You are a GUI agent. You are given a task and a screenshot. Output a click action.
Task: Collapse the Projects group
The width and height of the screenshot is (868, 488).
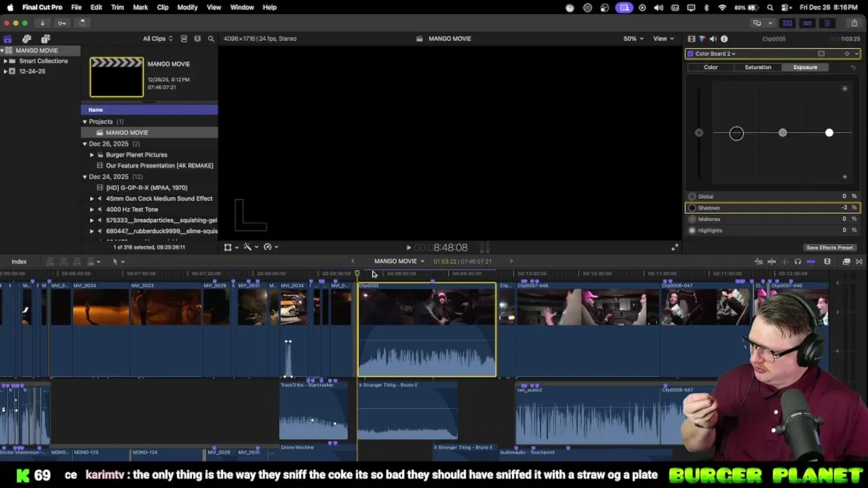coord(85,122)
